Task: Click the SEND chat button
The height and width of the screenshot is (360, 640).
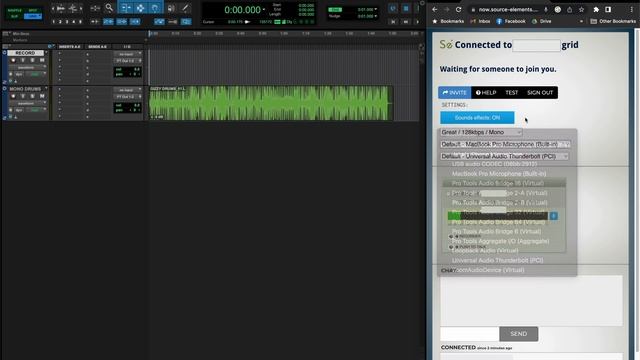Action: click(518, 334)
